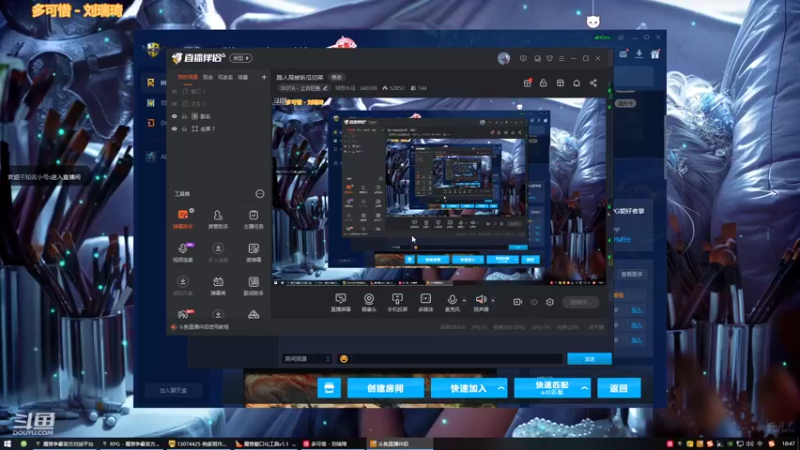Toggle lock on the 全屏 7 source

click(x=184, y=129)
